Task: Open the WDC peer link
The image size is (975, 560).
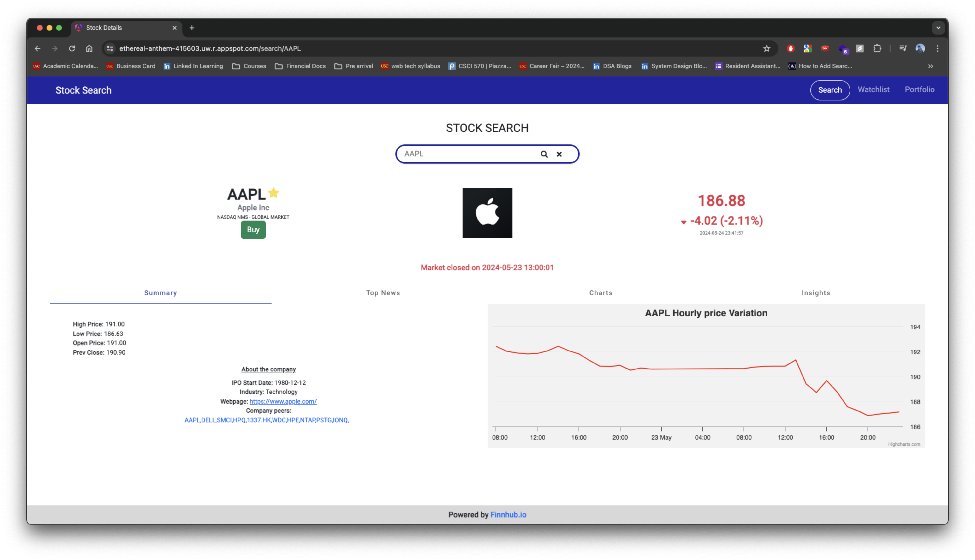Action: point(279,420)
